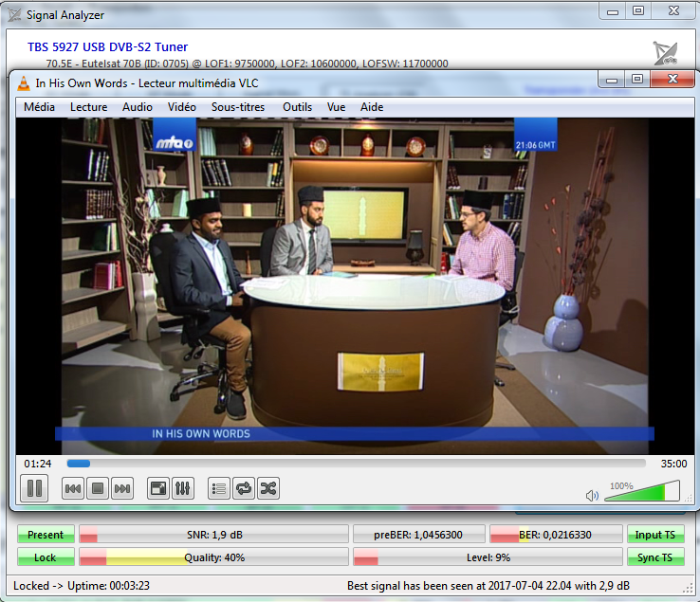Expand the Sous-titres menu
The height and width of the screenshot is (602, 700).
(x=238, y=107)
